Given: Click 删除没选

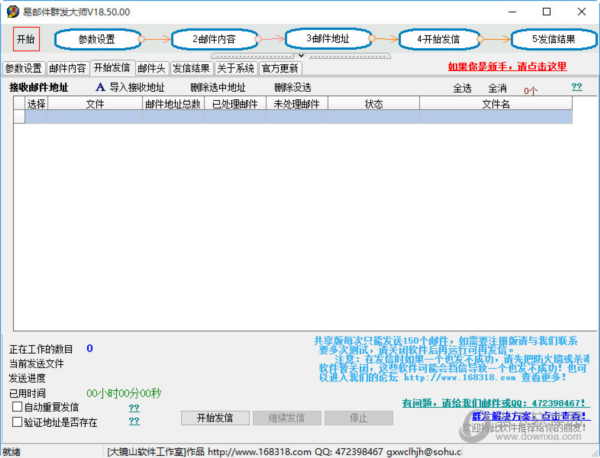Looking at the screenshot, I should pos(293,88).
